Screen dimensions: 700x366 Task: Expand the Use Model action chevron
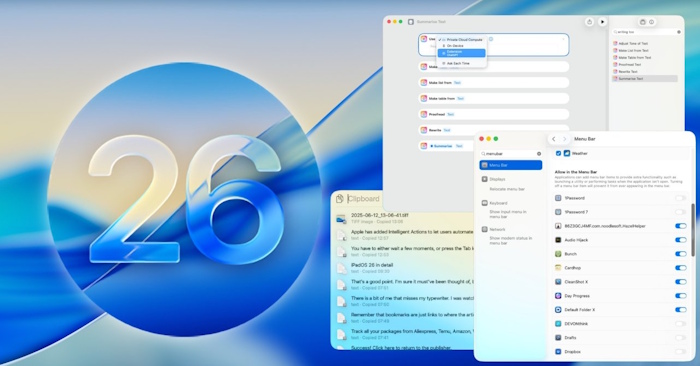(x=563, y=39)
